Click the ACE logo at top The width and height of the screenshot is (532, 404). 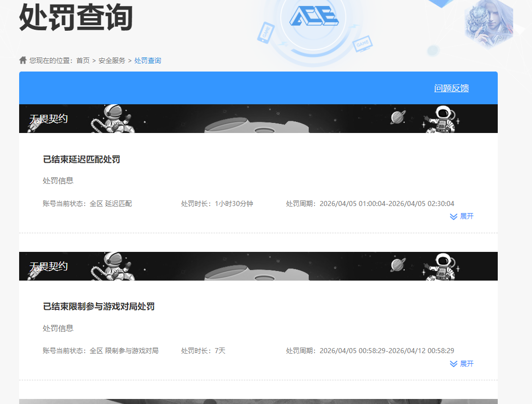314,16
